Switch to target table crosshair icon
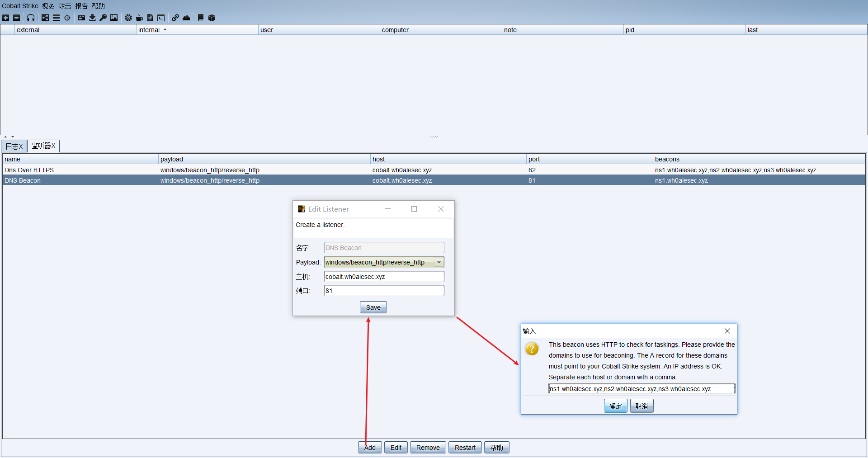The height and width of the screenshot is (458, 868). pos(67,18)
